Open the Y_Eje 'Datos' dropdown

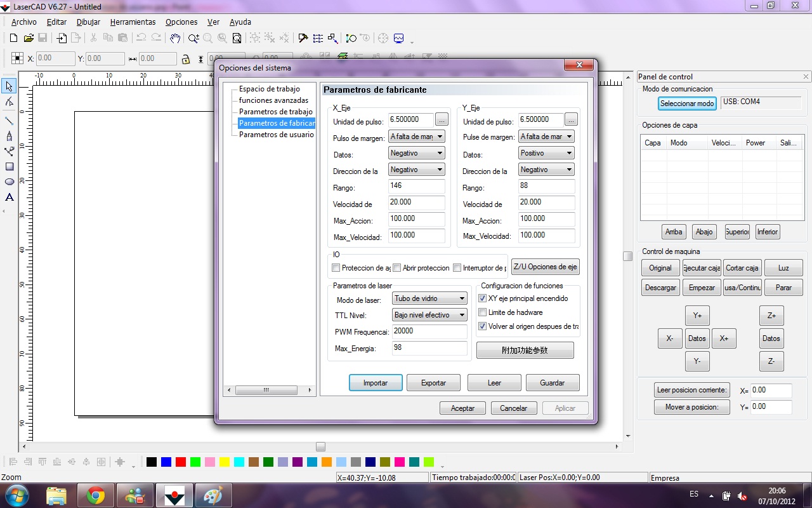(546, 153)
